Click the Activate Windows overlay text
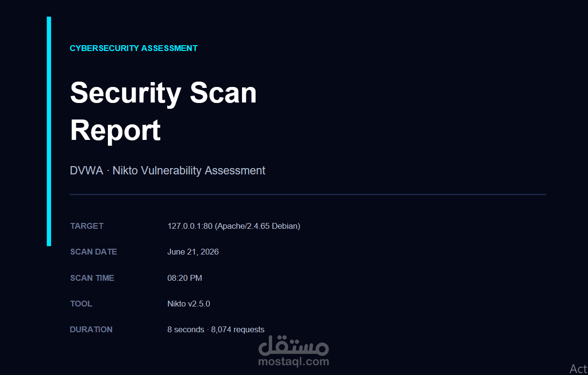Image resolution: width=588 pixels, height=375 pixels. coord(578,369)
